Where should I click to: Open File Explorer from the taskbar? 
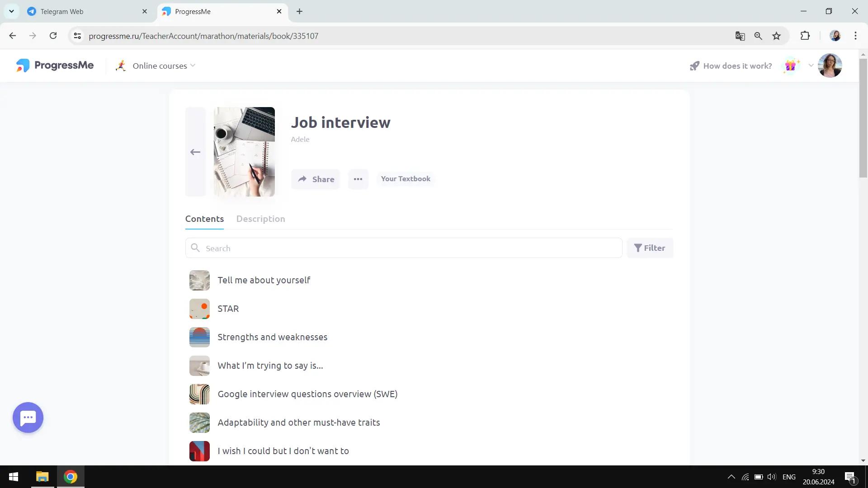pyautogui.click(x=42, y=477)
